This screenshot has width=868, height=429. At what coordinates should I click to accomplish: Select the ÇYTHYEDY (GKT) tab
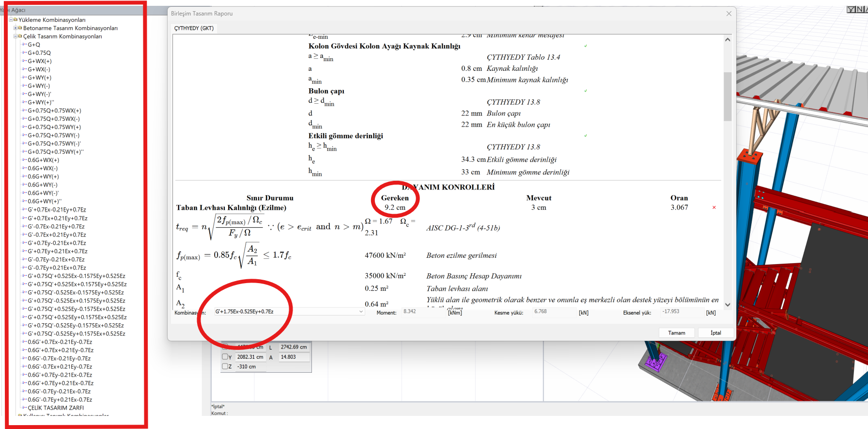pos(194,28)
